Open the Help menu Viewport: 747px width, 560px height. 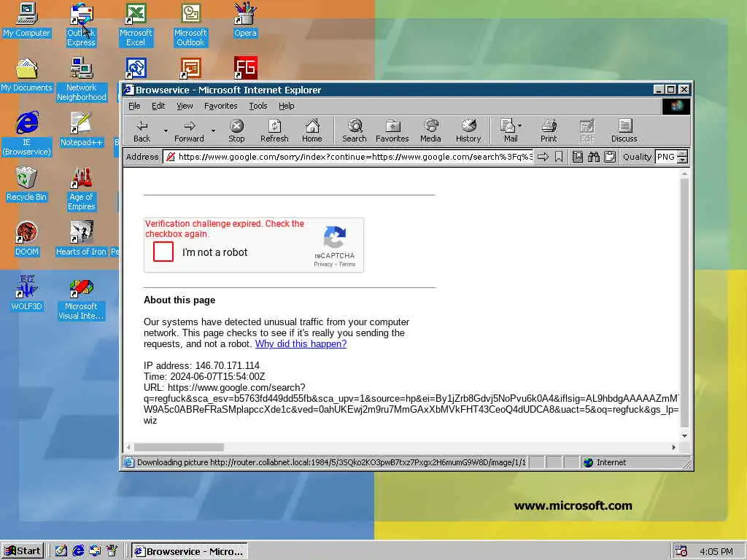pos(286,106)
